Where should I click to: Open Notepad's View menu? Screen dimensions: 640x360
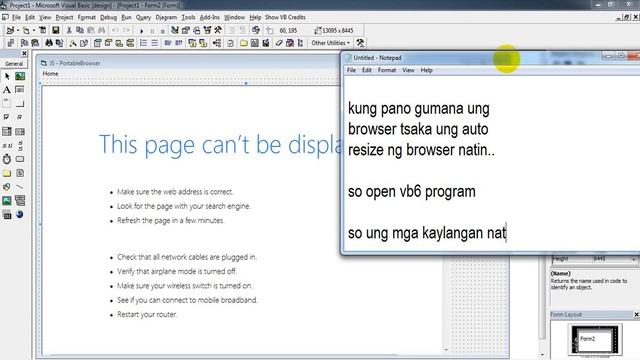[x=408, y=70]
